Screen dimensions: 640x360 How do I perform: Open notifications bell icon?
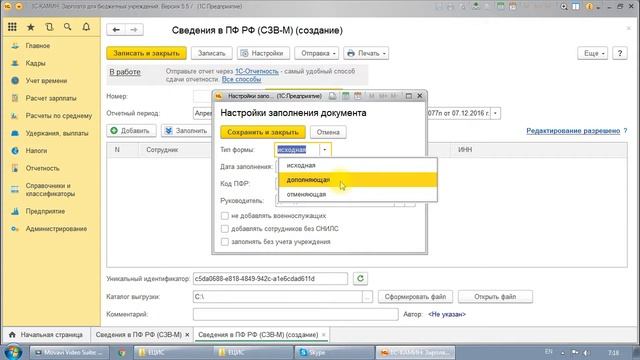86,27
